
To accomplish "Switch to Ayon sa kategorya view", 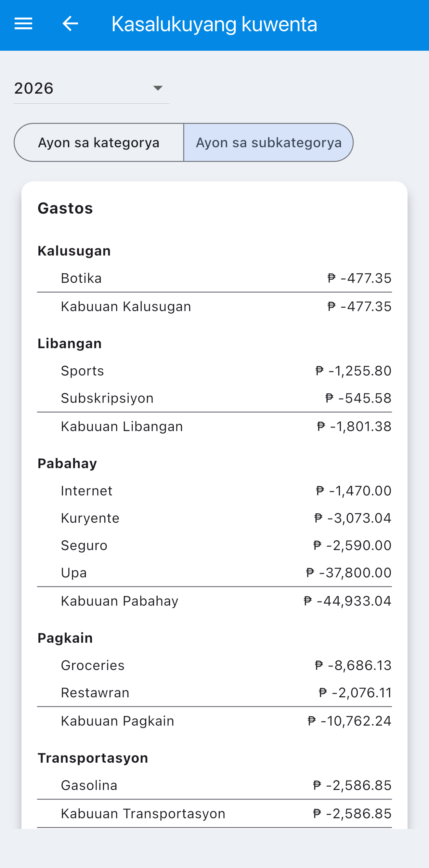I will (x=99, y=142).
